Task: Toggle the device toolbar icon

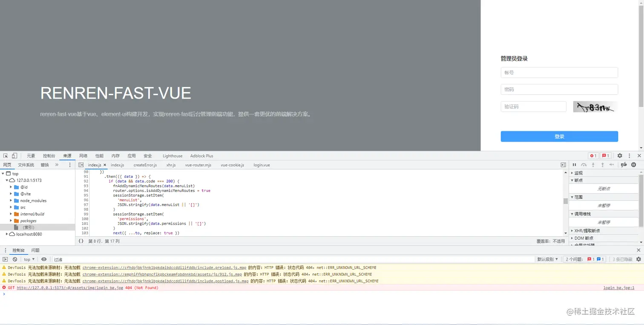Action: click(14, 156)
